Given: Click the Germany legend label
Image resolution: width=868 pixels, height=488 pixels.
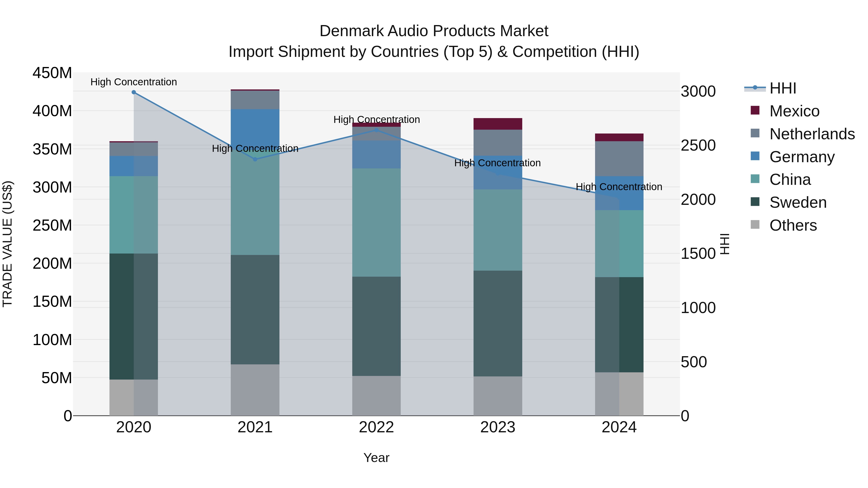Looking at the screenshot, I should pos(802,157).
